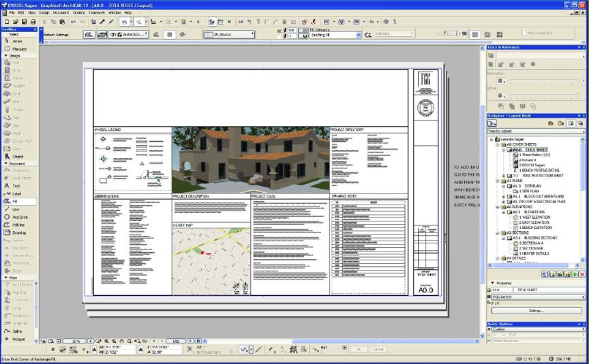The image size is (589, 364).
Task: Select A3.1 BUILDING SECTIONS layout
Action: point(532,238)
